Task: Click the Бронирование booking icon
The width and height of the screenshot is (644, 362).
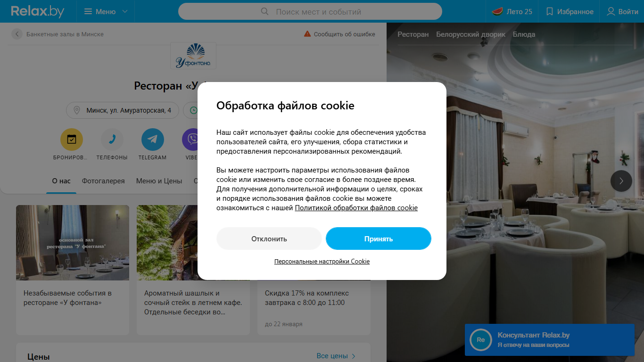Action: tap(72, 140)
